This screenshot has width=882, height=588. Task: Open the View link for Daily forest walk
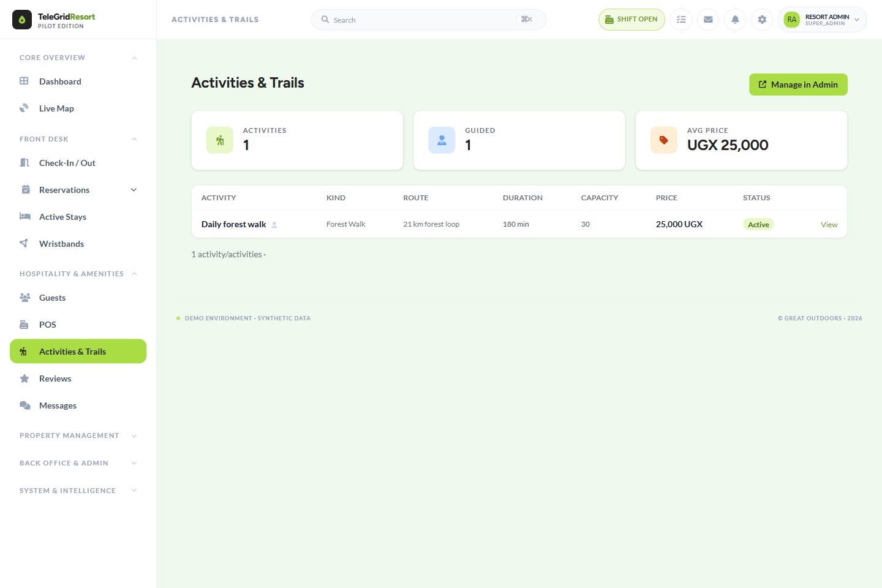point(829,225)
